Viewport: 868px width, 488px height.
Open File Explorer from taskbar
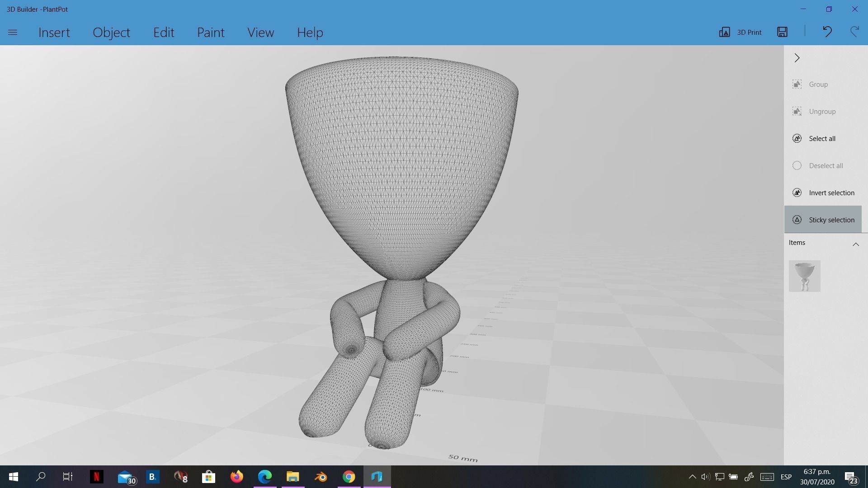tap(292, 477)
